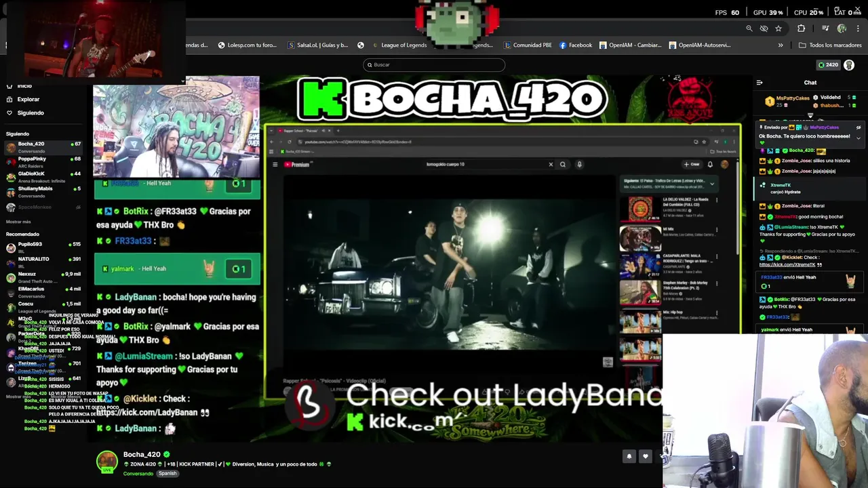Open the Facebook bookmark
The height and width of the screenshot is (488, 868).
click(576, 45)
